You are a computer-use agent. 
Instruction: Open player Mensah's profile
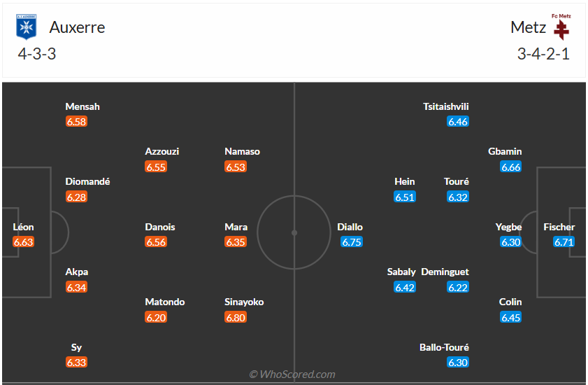(x=83, y=106)
